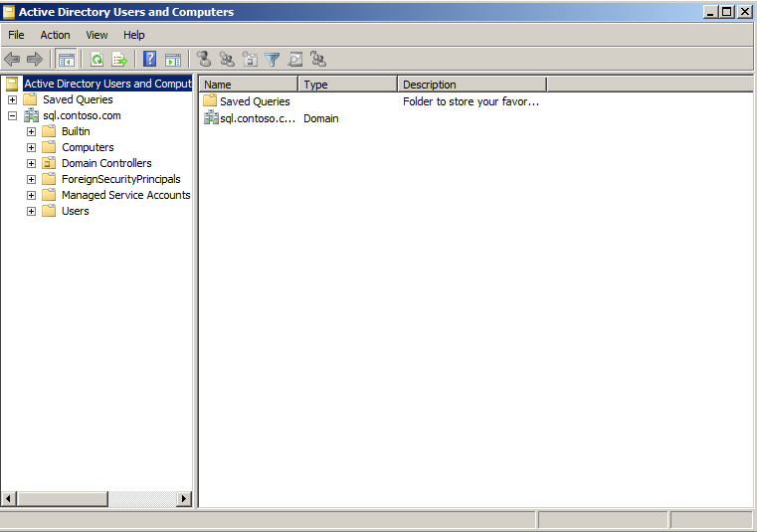Click tree pane scrollbar right arrow

click(183, 499)
